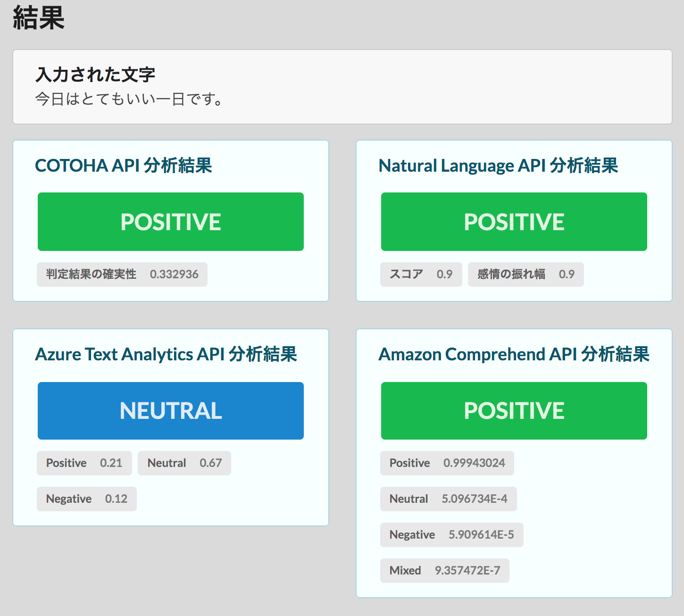Select the 感情の振れ幅 0.9 chip
684x616 pixels.
525,274
